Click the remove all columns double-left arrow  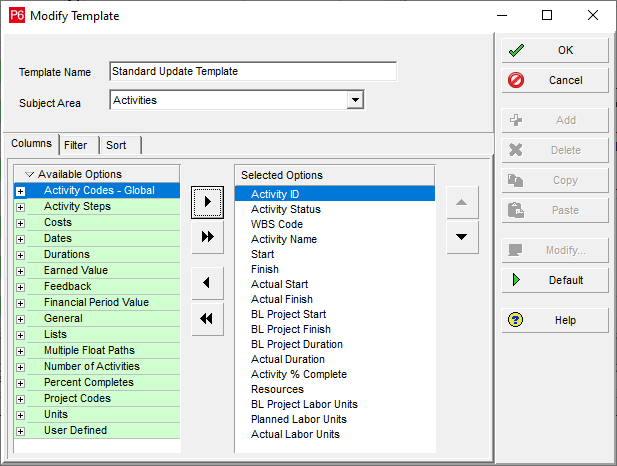(207, 318)
